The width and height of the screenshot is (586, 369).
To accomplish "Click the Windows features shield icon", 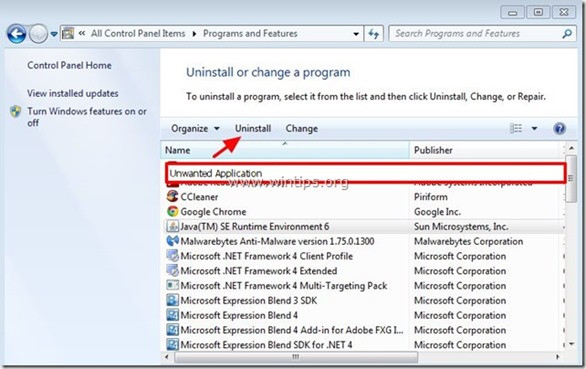I will pyautogui.click(x=16, y=111).
